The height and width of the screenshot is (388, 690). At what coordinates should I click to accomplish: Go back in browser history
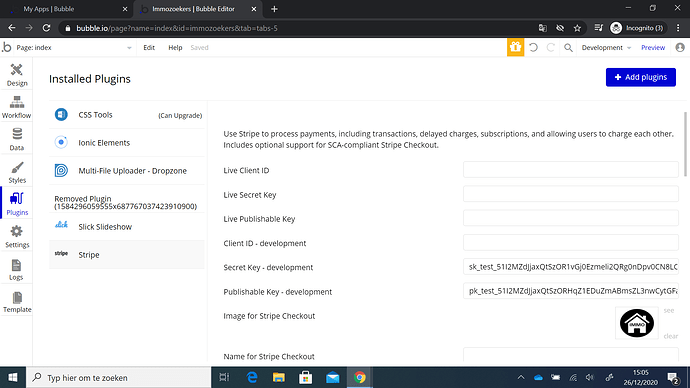12,28
